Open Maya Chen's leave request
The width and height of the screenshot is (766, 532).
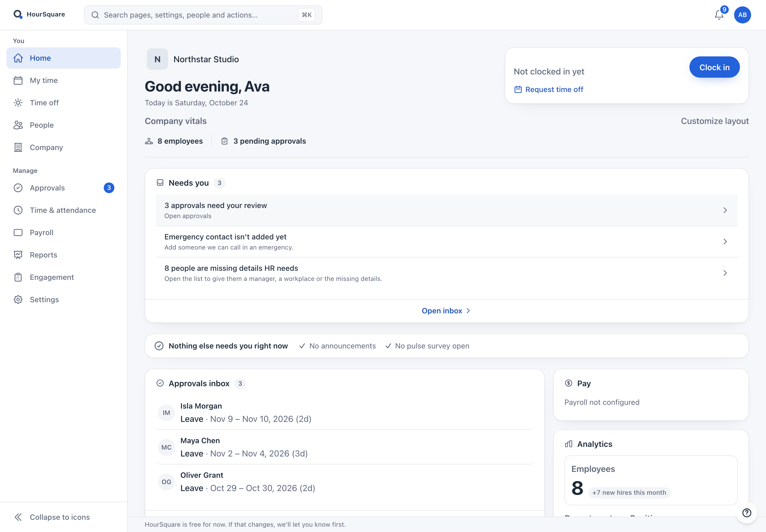tap(345, 447)
